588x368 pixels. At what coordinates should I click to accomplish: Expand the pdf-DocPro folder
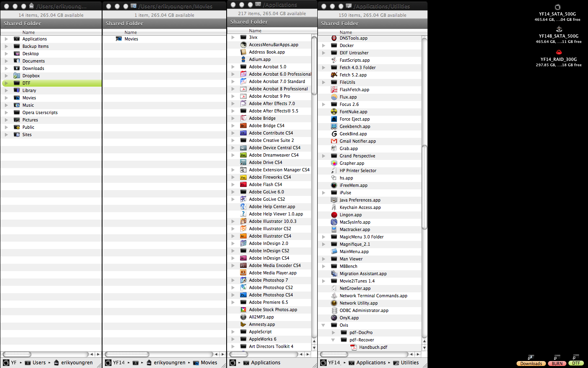(333, 332)
